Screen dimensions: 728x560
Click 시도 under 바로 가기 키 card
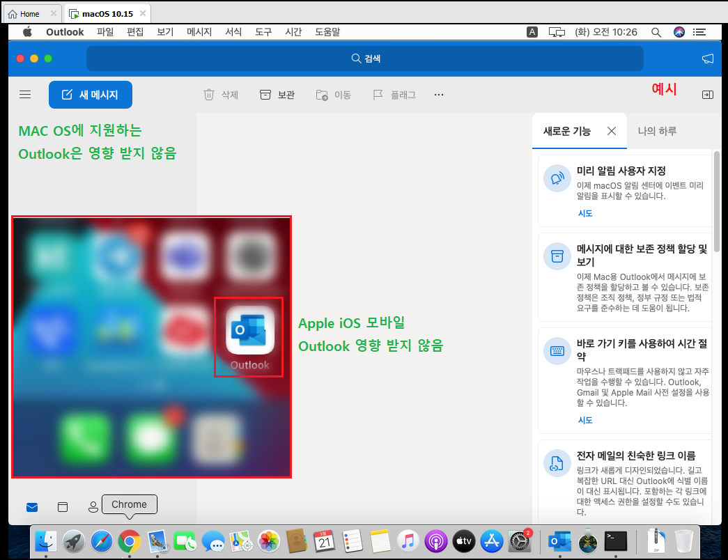(585, 420)
